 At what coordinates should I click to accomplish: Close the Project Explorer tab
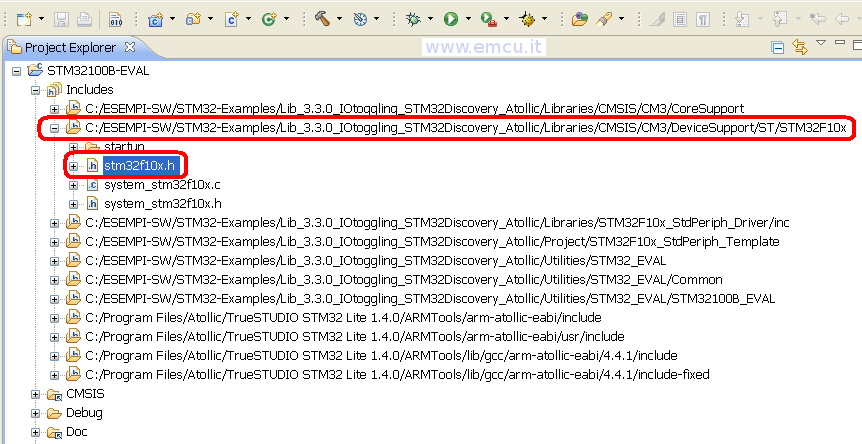[x=130, y=47]
